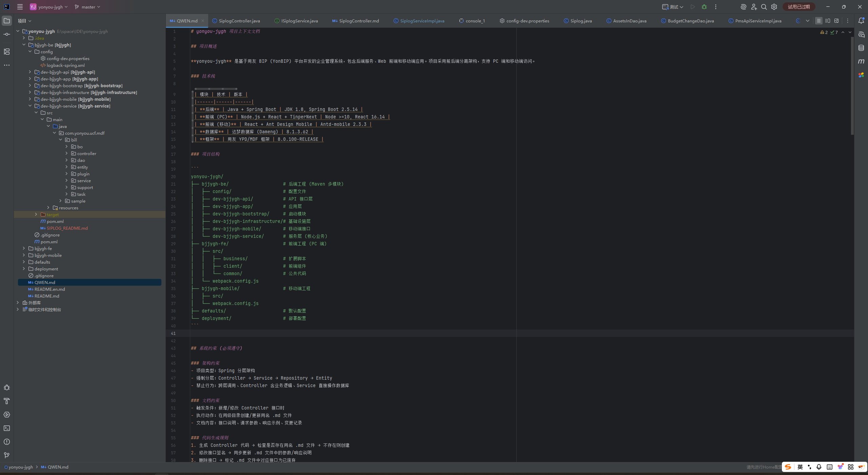Open the Problems tool window

pyautogui.click(x=7, y=442)
